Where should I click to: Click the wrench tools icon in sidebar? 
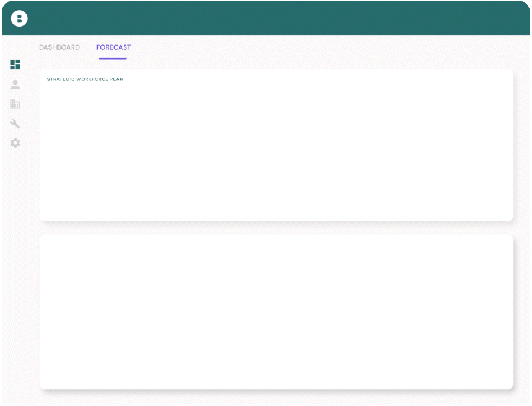(15, 124)
